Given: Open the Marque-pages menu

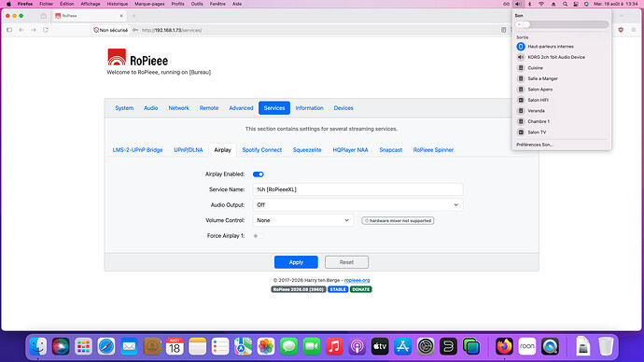Looking at the screenshot, I should point(149,4).
